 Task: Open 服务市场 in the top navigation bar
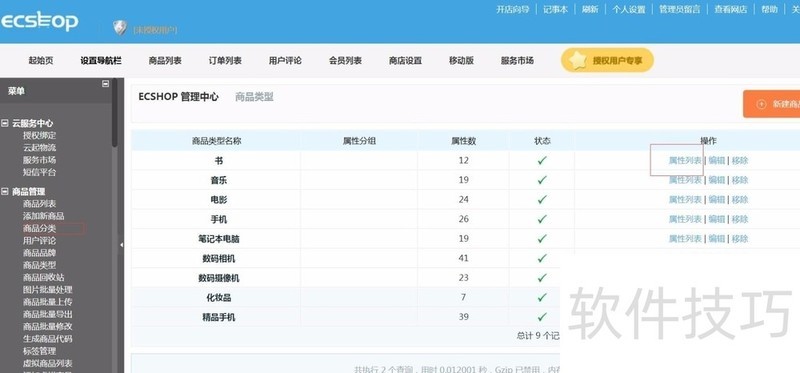click(x=517, y=60)
